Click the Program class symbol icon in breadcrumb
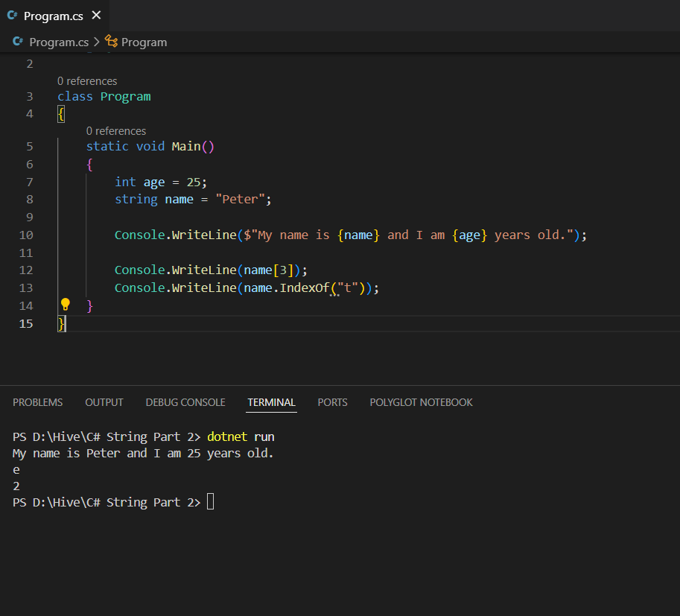 tap(111, 41)
